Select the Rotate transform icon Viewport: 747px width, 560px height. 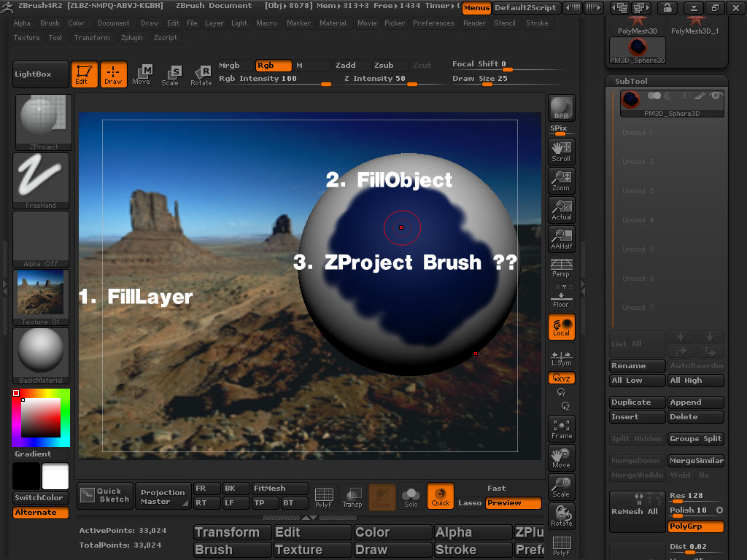pos(201,75)
